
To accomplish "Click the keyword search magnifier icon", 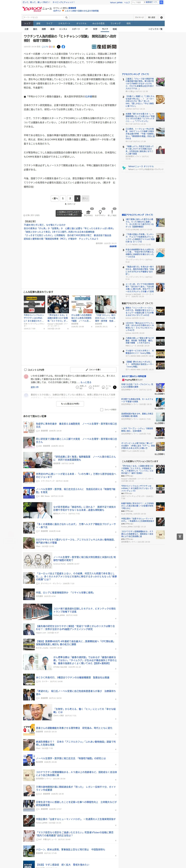I will click(x=66, y=17).
